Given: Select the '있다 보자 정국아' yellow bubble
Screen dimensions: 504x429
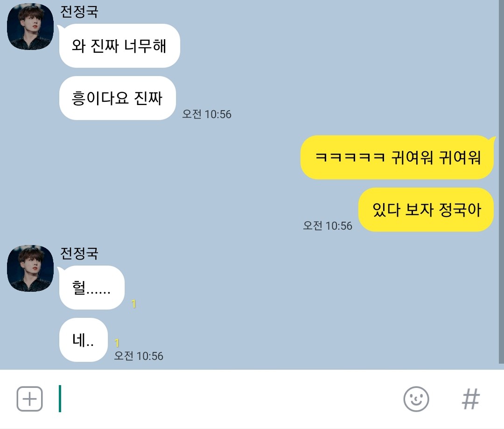Looking at the screenshot, I should pyautogui.click(x=426, y=210).
